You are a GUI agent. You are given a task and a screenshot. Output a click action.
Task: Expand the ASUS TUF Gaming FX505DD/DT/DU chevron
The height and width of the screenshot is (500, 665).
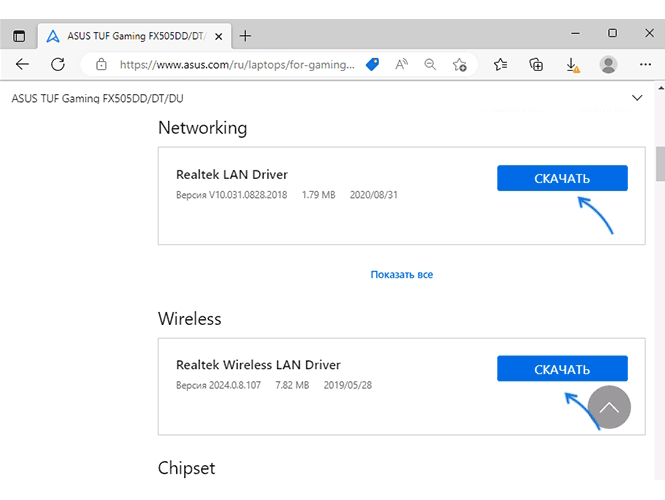[637, 98]
